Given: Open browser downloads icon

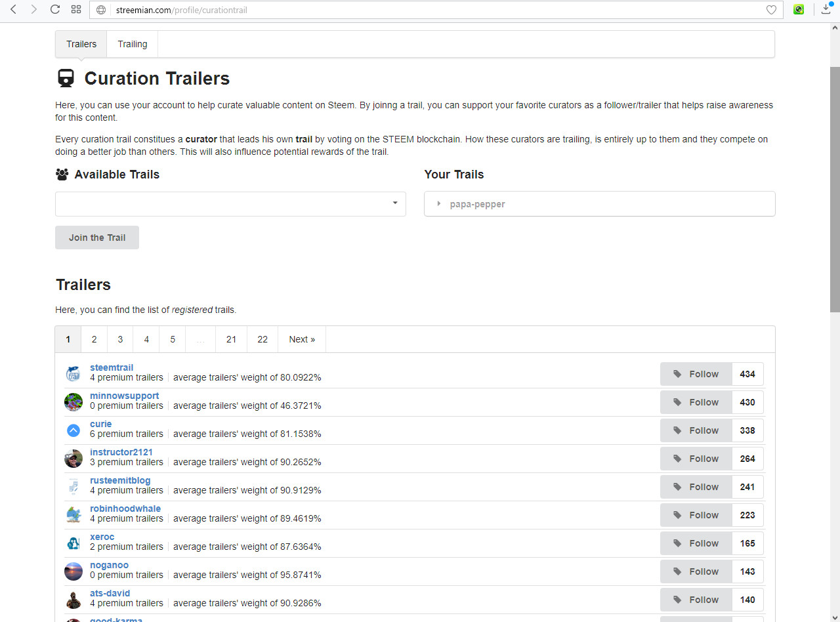Looking at the screenshot, I should [x=827, y=9].
